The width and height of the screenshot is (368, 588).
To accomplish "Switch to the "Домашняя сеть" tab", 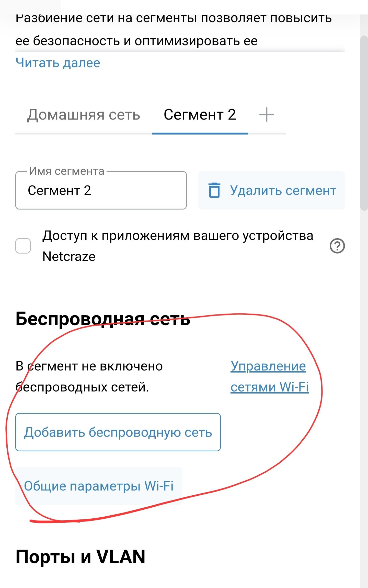I will coord(84,115).
